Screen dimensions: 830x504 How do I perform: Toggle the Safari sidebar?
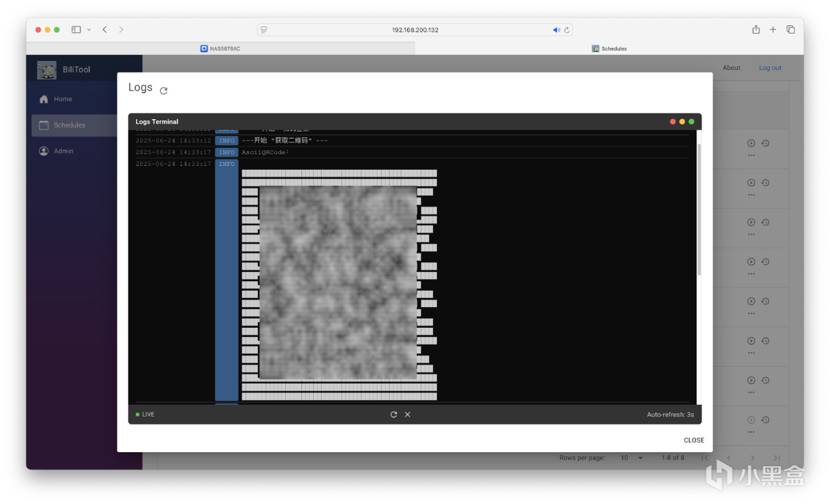click(x=76, y=30)
